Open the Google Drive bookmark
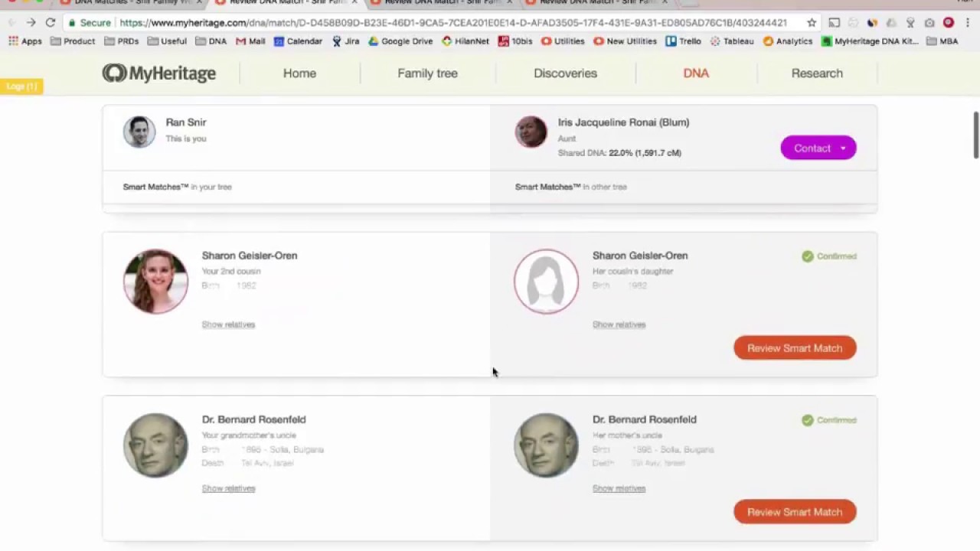The width and height of the screenshot is (980, 551). [400, 41]
